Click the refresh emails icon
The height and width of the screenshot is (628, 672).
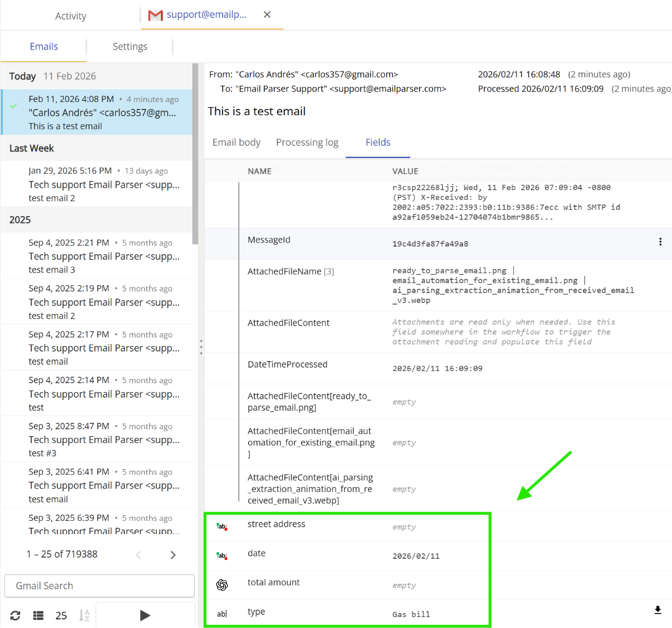(16, 615)
